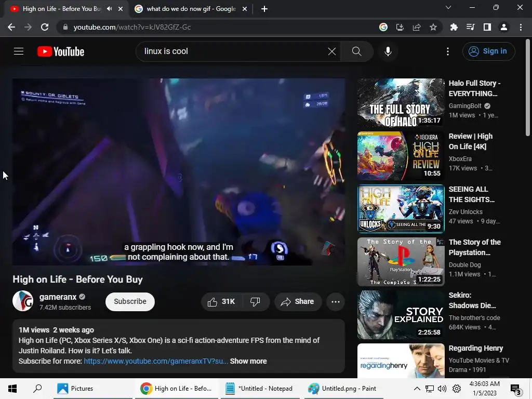Open Review High On Life title
The width and height of the screenshot is (532, 399).
(x=471, y=141)
